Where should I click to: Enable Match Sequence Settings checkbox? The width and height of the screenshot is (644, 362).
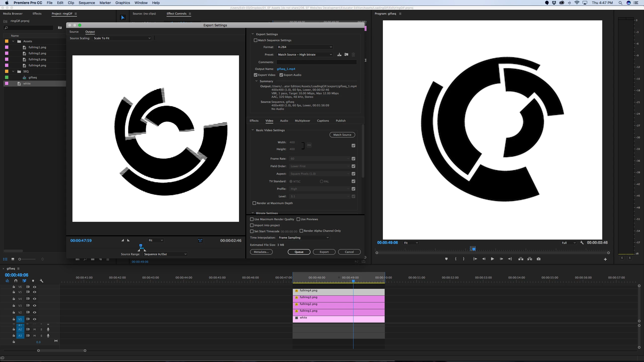pos(256,40)
